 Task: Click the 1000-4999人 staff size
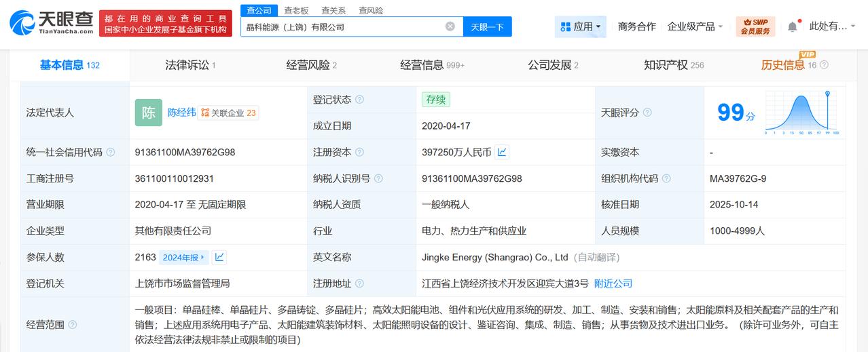coord(738,231)
